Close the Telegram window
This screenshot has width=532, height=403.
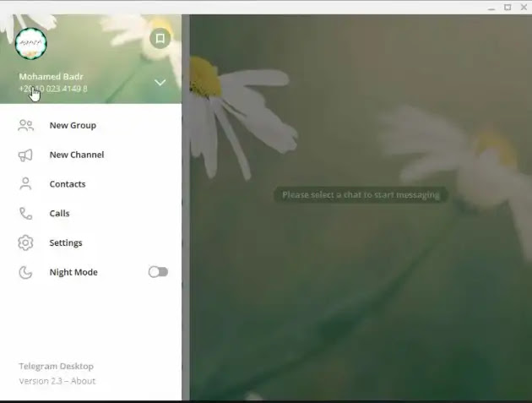(524, 7)
